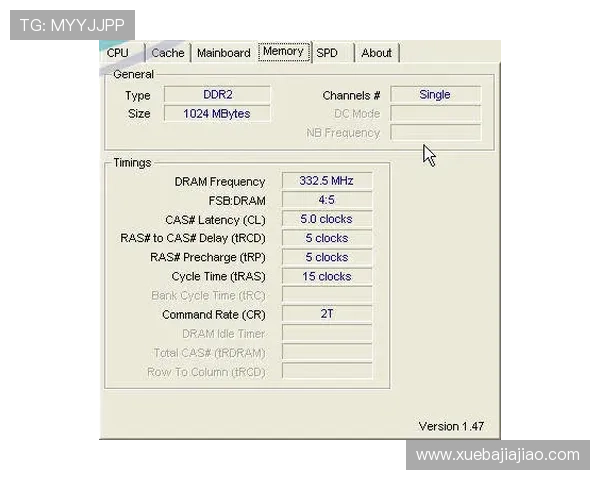Click the empty Bank Cycle Time field
Image resolution: width=600 pixels, height=480 pixels.
coord(327,295)
